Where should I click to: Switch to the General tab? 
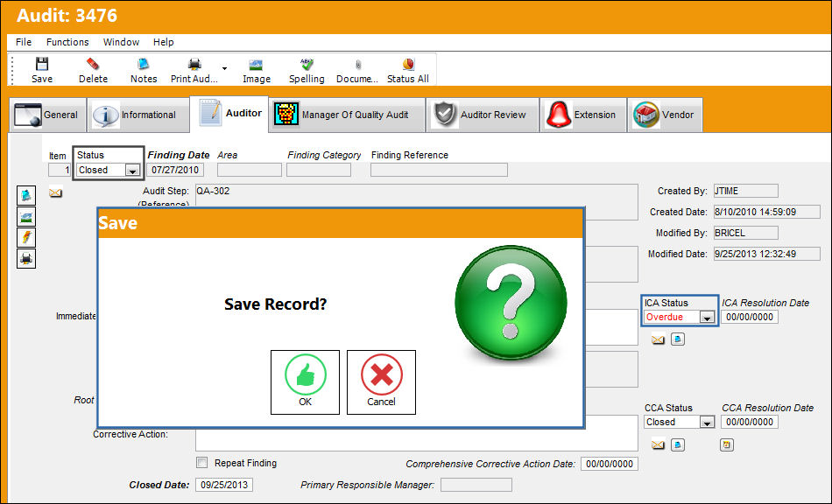[48, 115]
